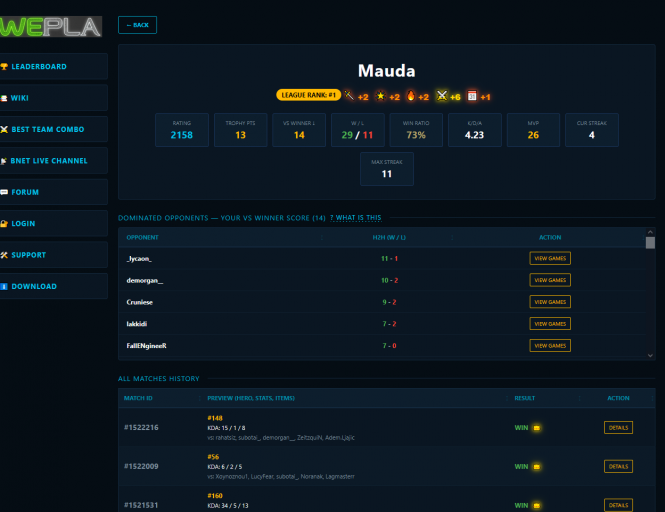665x512 pixels.
Task: Open the Forum section
Action: click(x=53, y=192)
